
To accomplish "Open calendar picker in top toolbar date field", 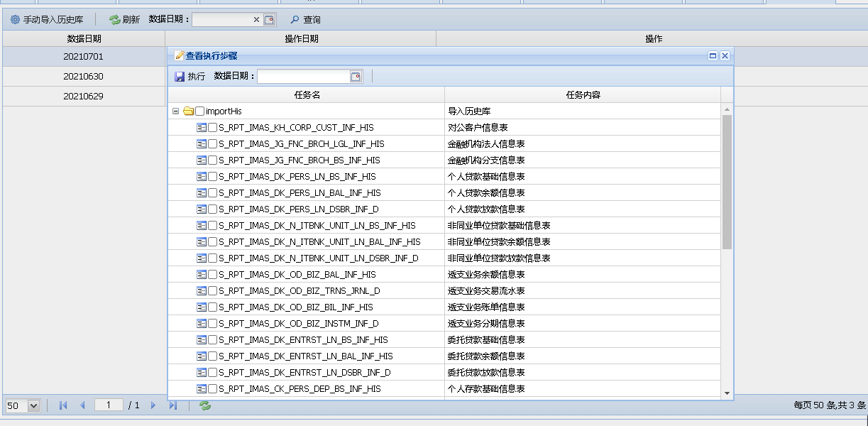I will [269, 20].
